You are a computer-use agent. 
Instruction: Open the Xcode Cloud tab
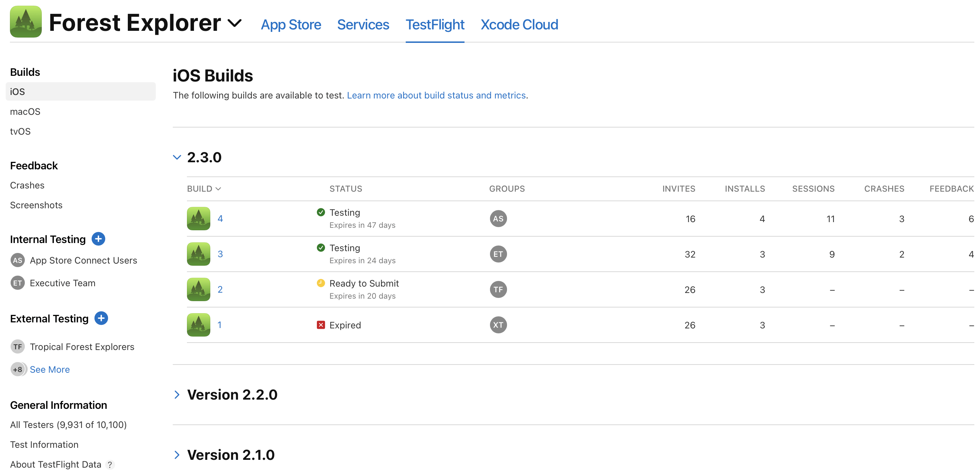[519, 25]
